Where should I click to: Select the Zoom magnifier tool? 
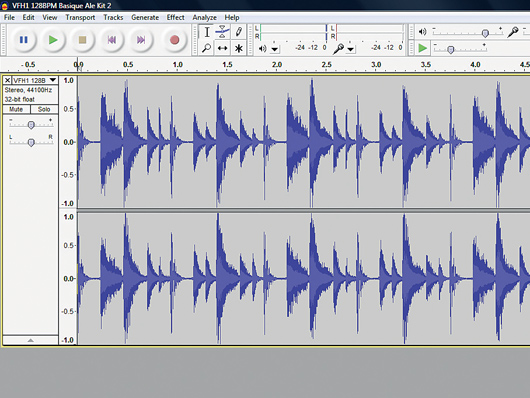click(207, 48)
